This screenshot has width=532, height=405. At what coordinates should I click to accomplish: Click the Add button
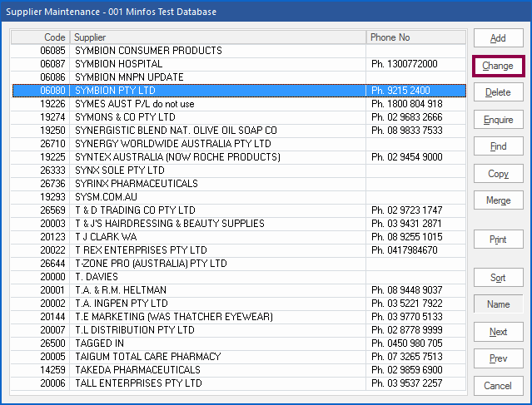pyautogui.click(x=498, y=38)
